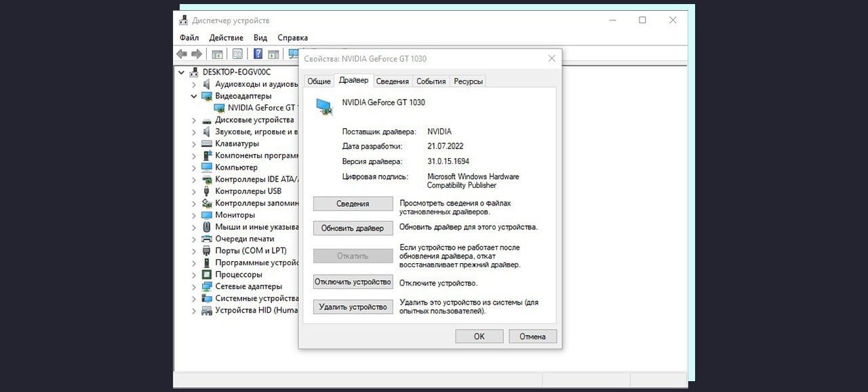Click the Device Manager title bar icon
The image size is (868, 392).
[x=184, y=20]
